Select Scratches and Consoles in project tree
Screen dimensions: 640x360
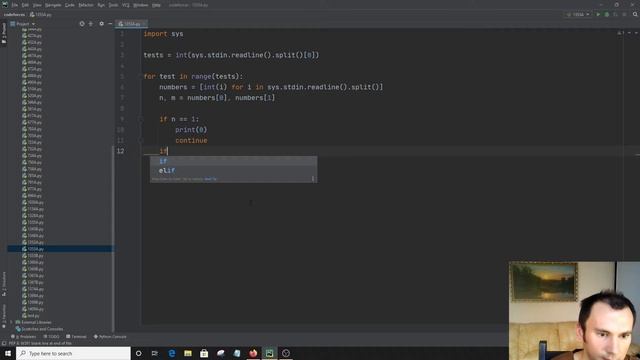click(x=40, y=329)
